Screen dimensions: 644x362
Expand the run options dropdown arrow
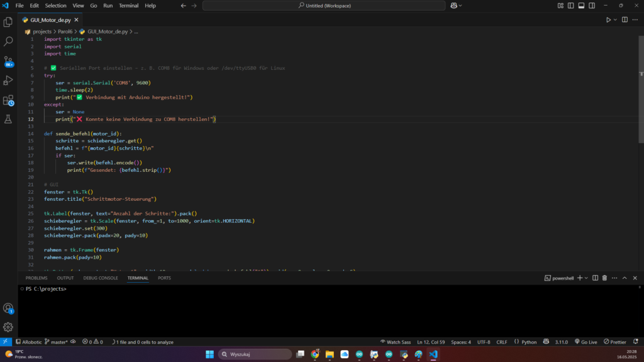pyautogui.click(x=615, y=20)
